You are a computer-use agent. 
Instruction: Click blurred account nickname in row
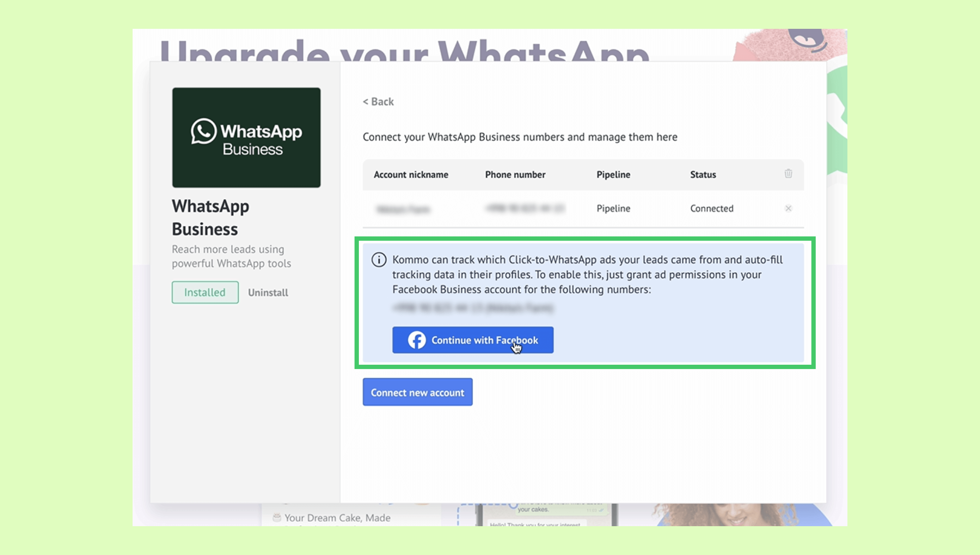pyautogui.click(x=403, y=209)
